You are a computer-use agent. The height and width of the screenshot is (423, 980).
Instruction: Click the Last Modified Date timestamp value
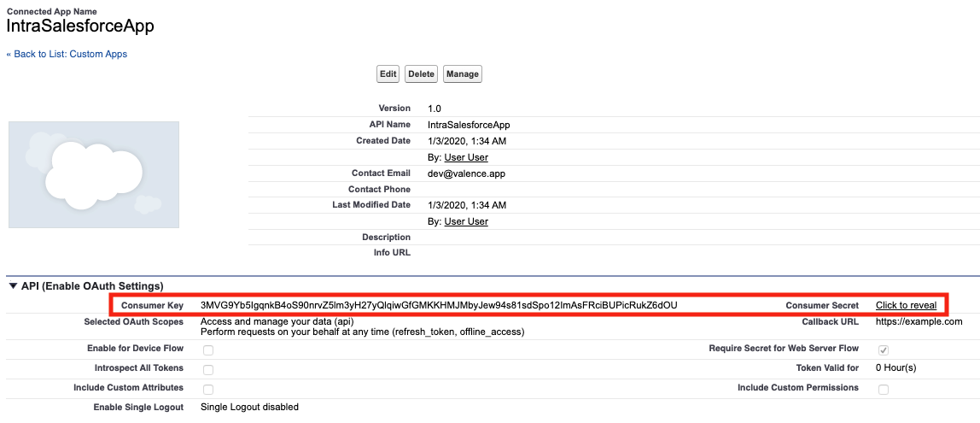[467, 205]
